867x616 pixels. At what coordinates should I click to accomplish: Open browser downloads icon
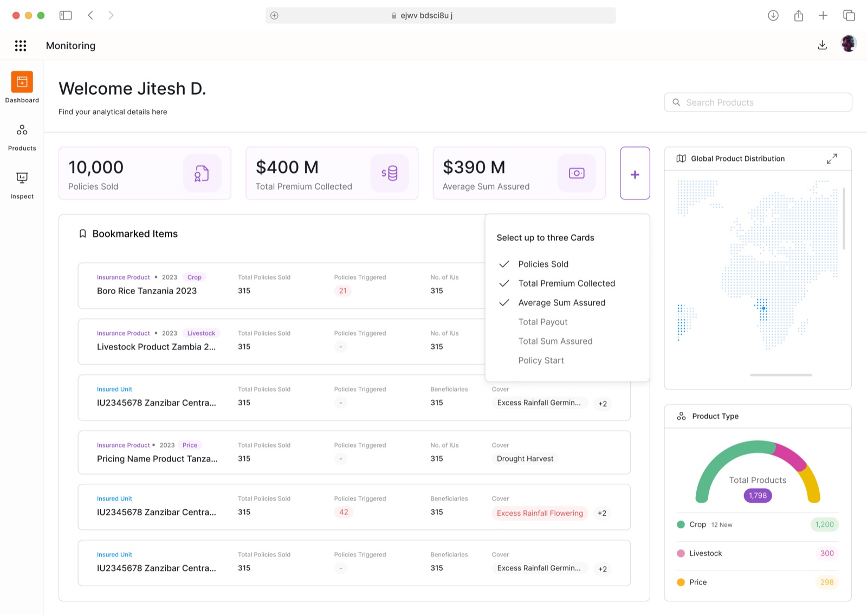[773, 15]
